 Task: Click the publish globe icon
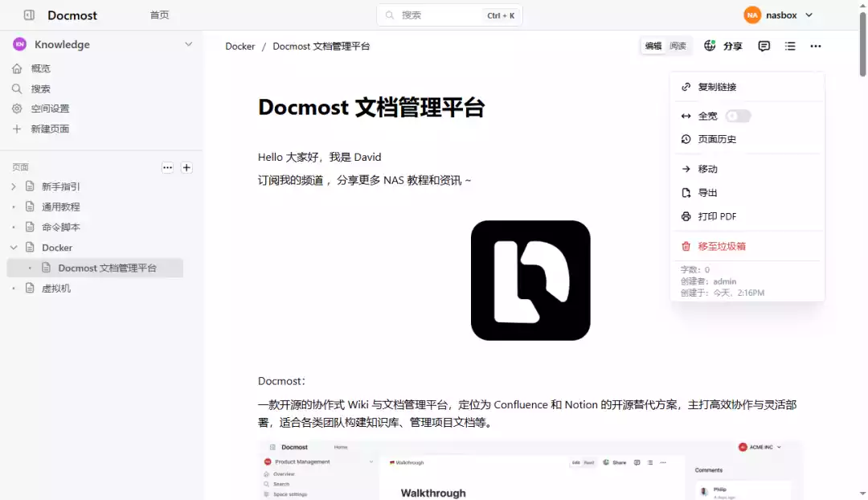(710, 46)
